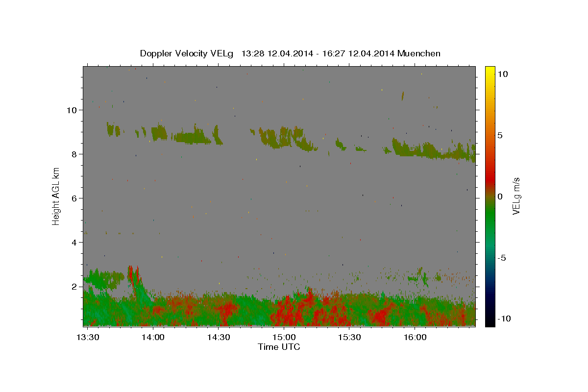Click the 'Height AGL km' axis label

56,196
